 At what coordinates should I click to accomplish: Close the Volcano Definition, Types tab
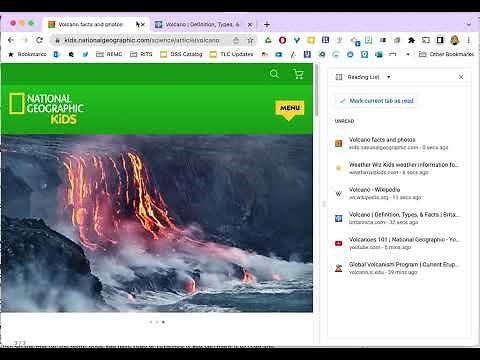tap(250, 24)
